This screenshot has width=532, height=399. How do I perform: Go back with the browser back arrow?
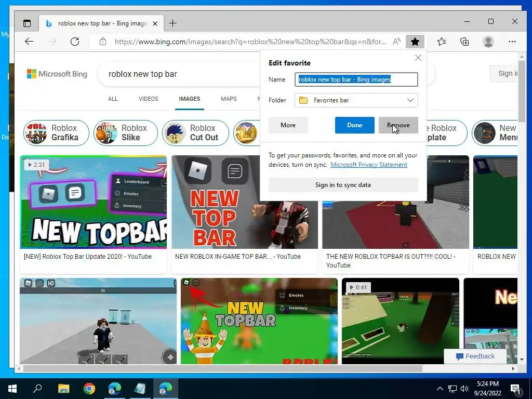tap(29, 42)
